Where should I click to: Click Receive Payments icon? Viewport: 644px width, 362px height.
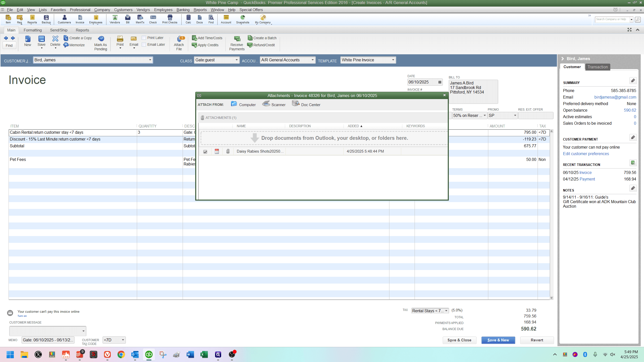(237, 43)
